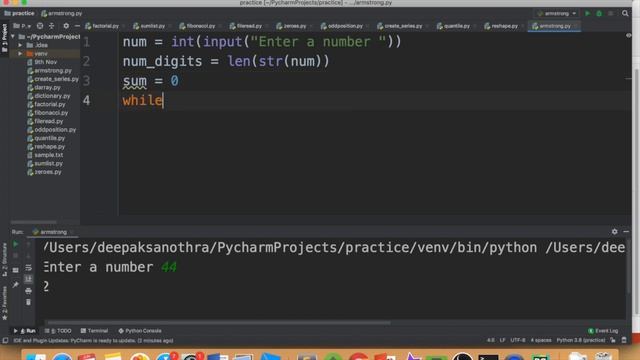Click the Python 3.8 (practice) interpreter selector
The height and width of the screenshot is (360, 640).
580,340
